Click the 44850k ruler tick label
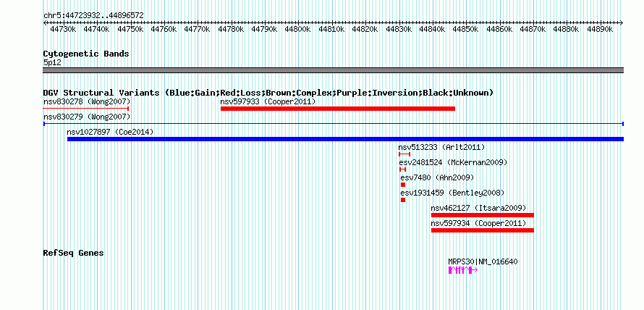 (x=466, y=29)
